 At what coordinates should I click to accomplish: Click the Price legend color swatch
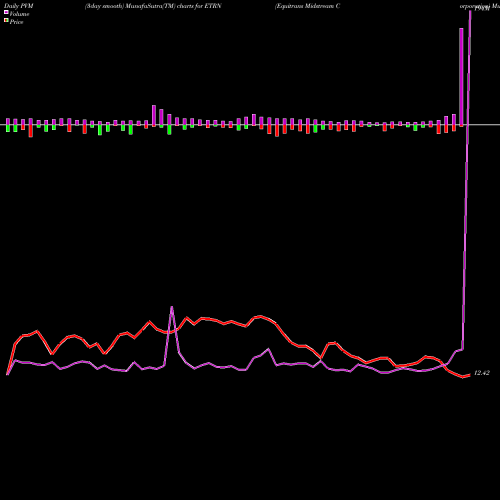[x=6, y=21]
